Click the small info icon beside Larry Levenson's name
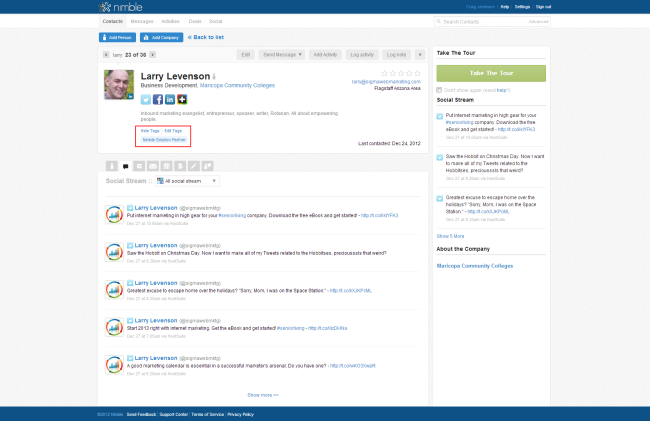 coord(214,77)
